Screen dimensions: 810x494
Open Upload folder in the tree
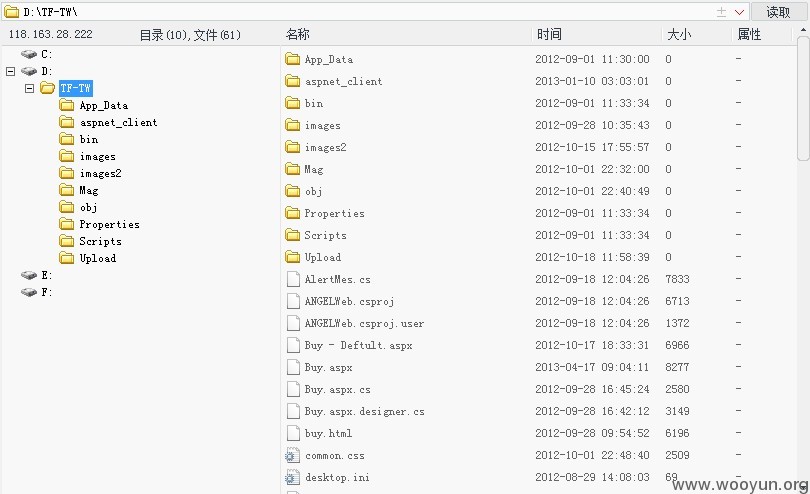pyautogui.click(x=97, y=258)
